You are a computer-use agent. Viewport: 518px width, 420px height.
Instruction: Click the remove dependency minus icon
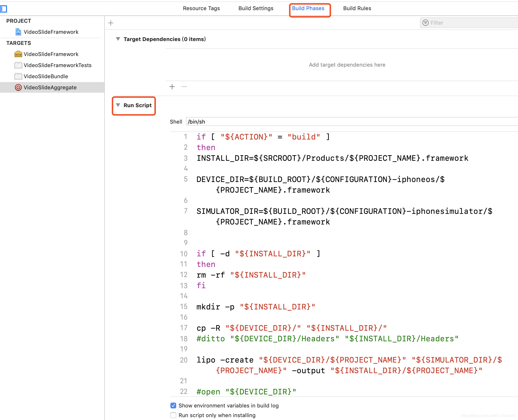pos(184,87)
